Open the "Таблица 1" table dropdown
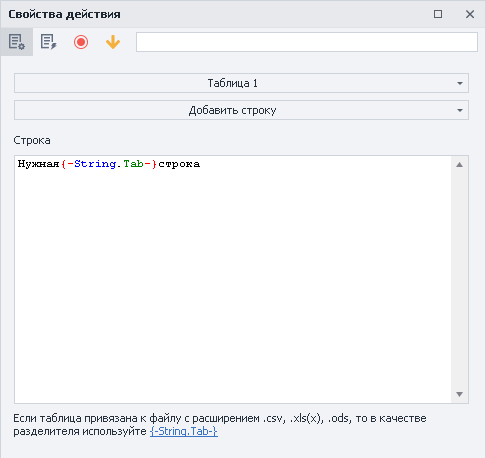Screen dimensions: 486x458 [x=241, y=83]
